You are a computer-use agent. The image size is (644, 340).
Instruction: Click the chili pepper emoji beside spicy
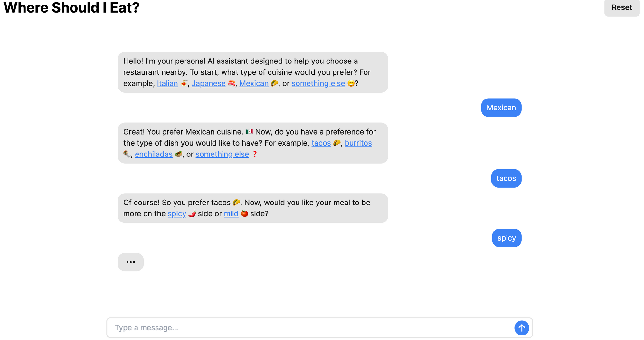[x=192, y=213]
